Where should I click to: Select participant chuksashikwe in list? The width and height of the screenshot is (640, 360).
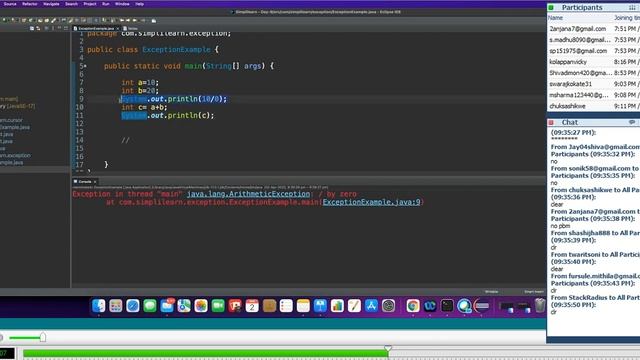[x=567, y=106]
